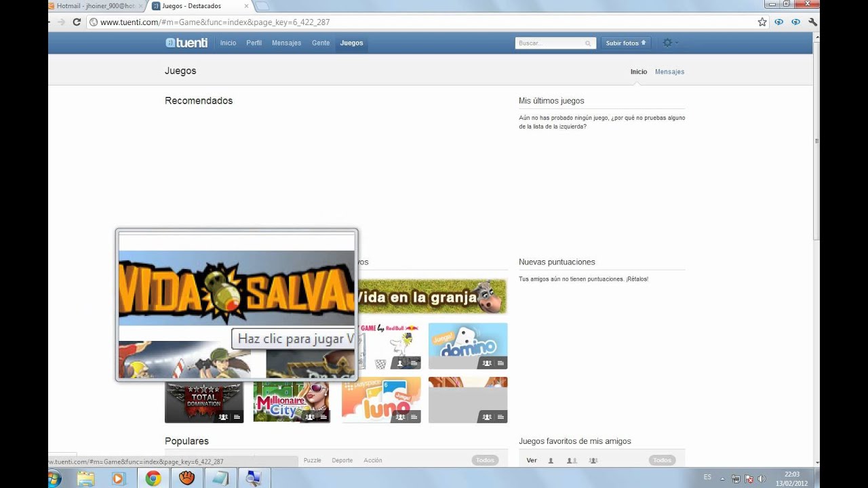Click the first blue eye extension icon

click(778, 22)
